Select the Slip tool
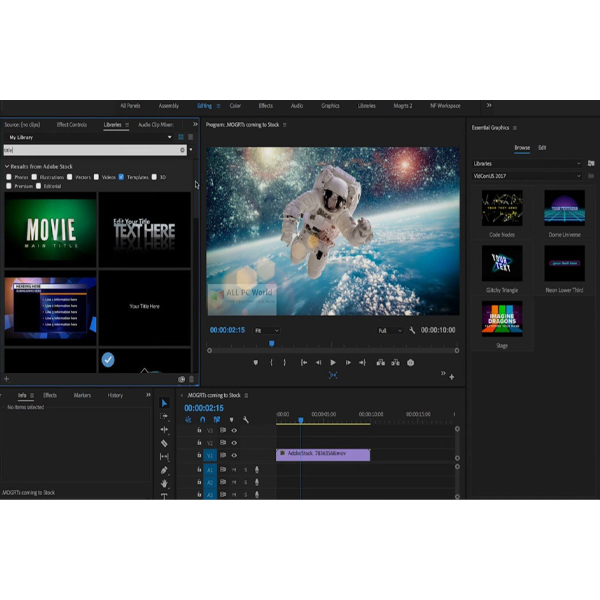This screenshot has height=600, width=600. coord(164,457)
